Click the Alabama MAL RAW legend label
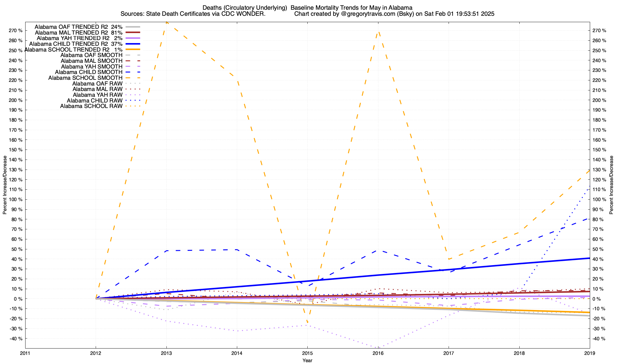The height and width of the screenshot is (364, 622). [97, 89]
